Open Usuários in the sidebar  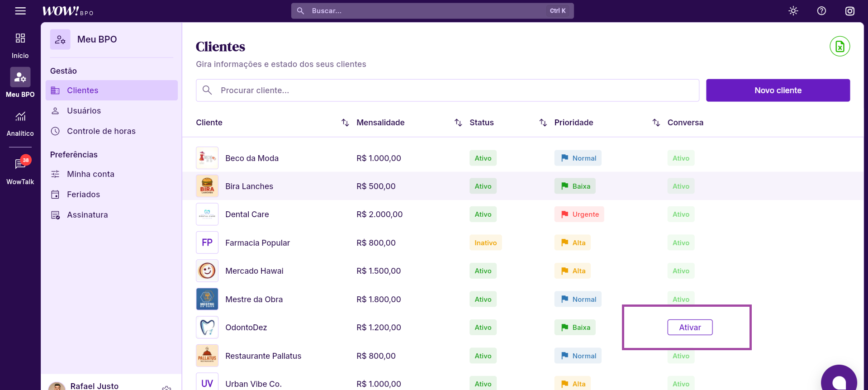84,111
